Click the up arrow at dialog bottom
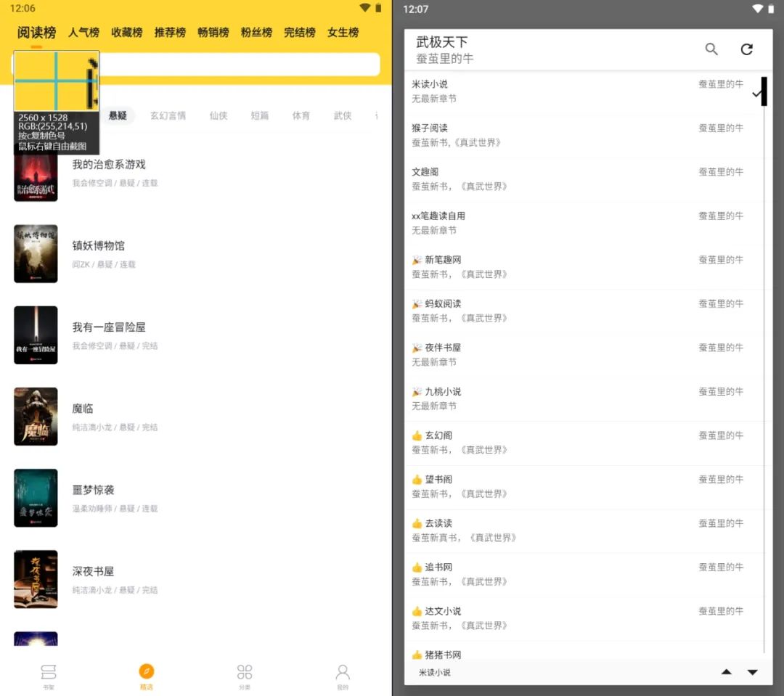This screenshot has height=696, width=784. (726, 672)
